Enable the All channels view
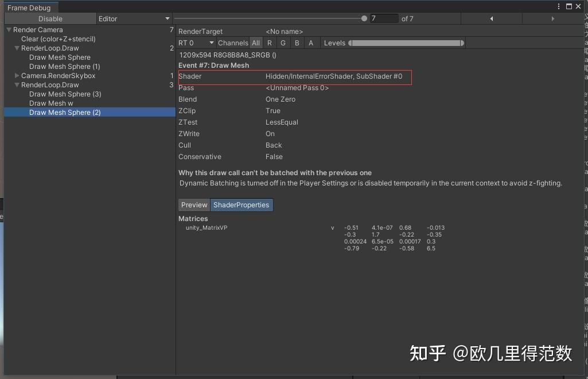 coord(256,42)
